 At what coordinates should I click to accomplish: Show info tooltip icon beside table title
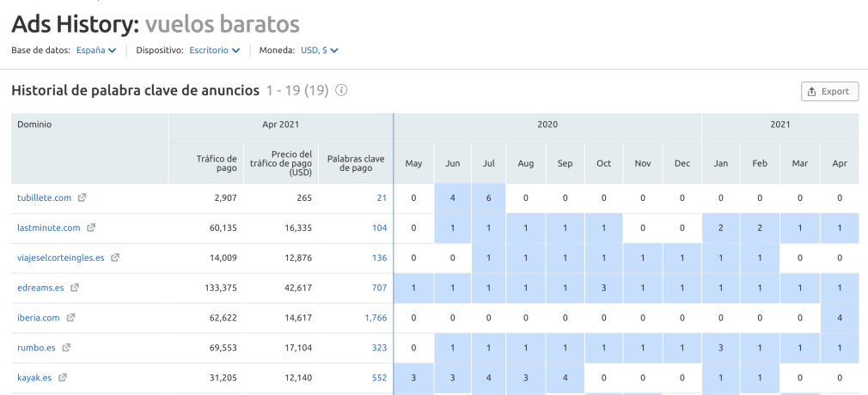pyautogui.click(x=341, y=90)
